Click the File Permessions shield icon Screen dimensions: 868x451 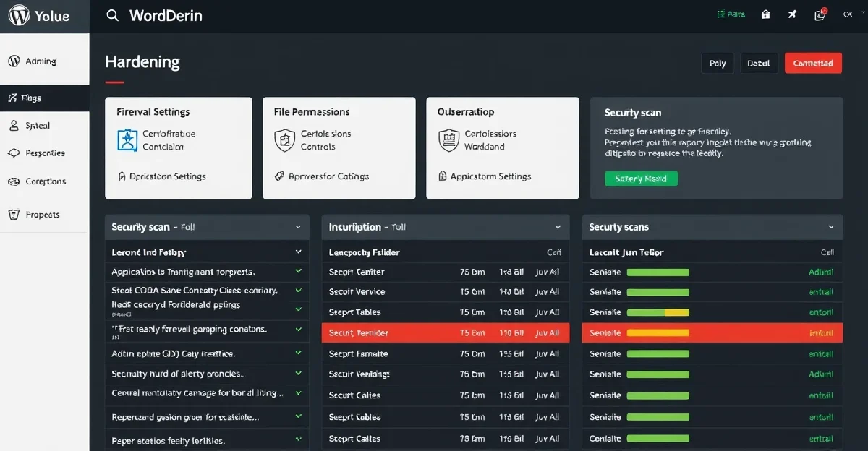click(x=285, y=140)
